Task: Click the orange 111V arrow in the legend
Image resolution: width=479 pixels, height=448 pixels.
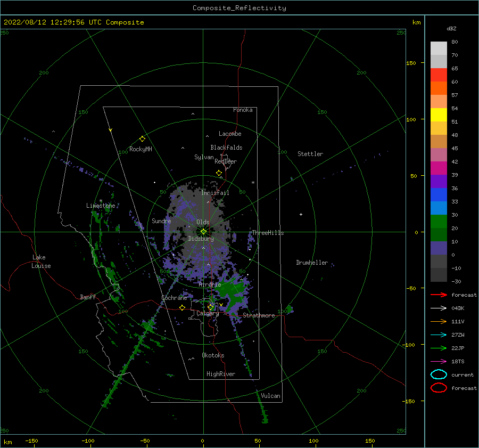Action: 439,321
